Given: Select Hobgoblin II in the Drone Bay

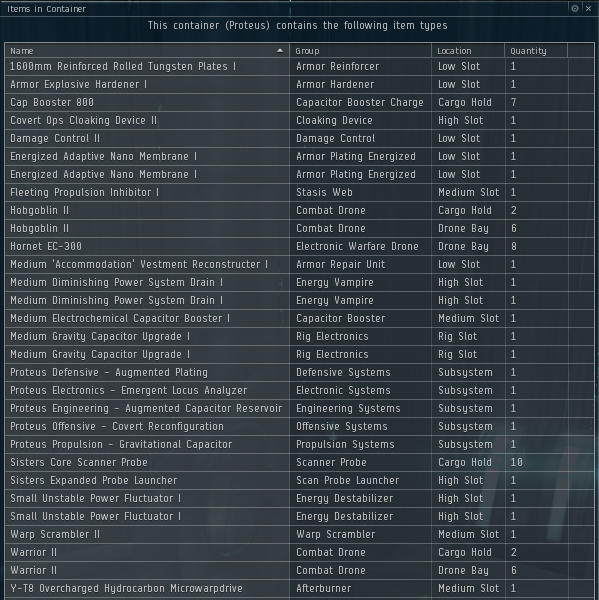Looking at the screenshot, I should point(299,228).
